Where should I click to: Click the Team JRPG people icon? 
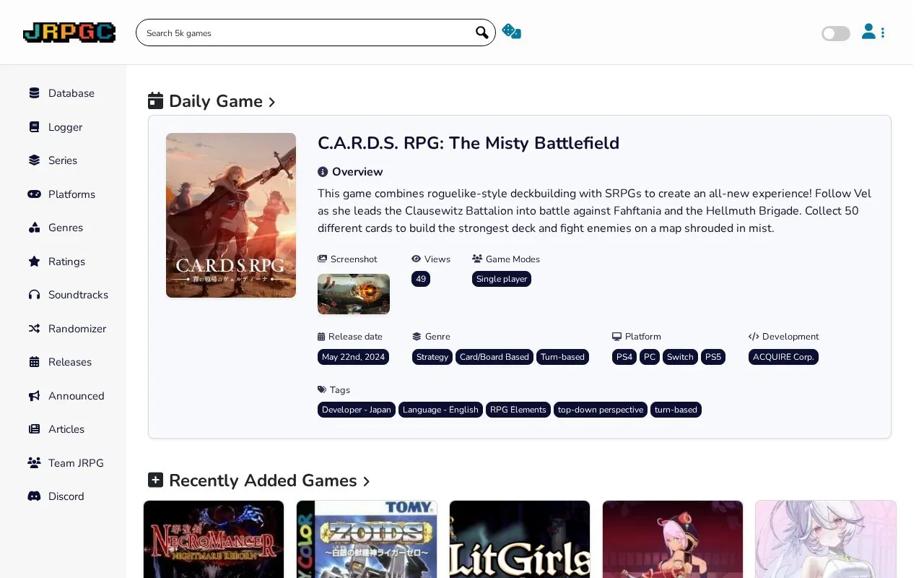coord(34,463)
